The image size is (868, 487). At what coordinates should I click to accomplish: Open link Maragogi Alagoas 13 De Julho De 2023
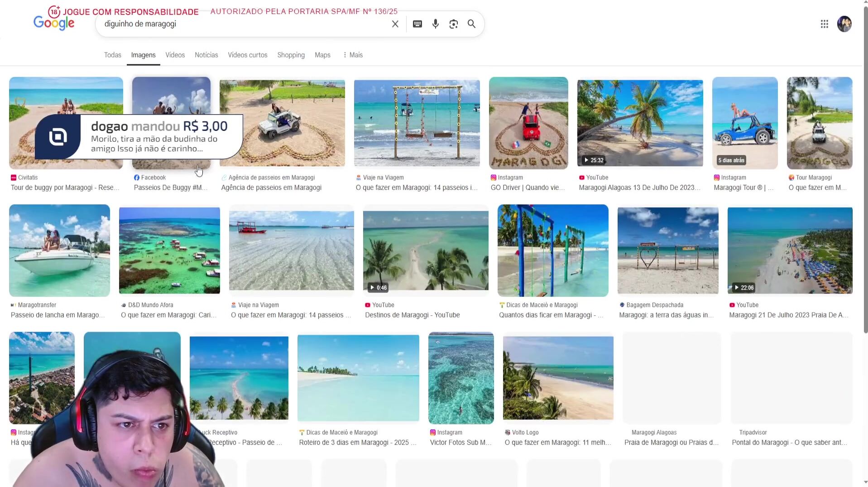[x=639, y=188]
